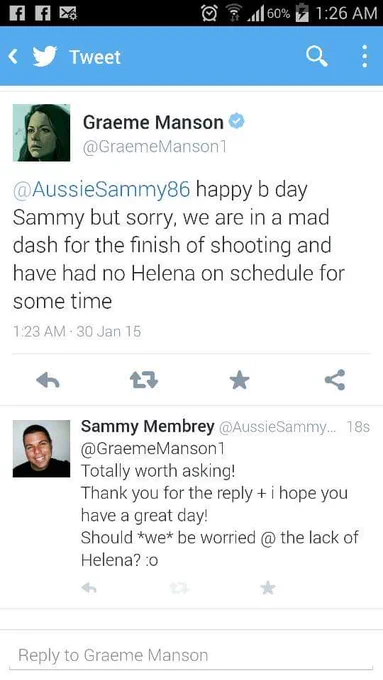Favorite Sammy Membrey's reply star
The height and width of the screenshot is (680, 383).
(268, 588)
